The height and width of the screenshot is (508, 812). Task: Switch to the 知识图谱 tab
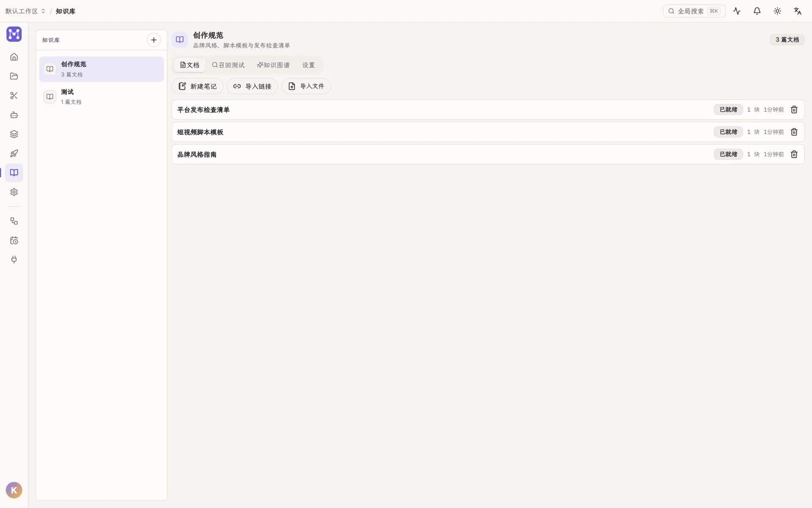[273, 65]
